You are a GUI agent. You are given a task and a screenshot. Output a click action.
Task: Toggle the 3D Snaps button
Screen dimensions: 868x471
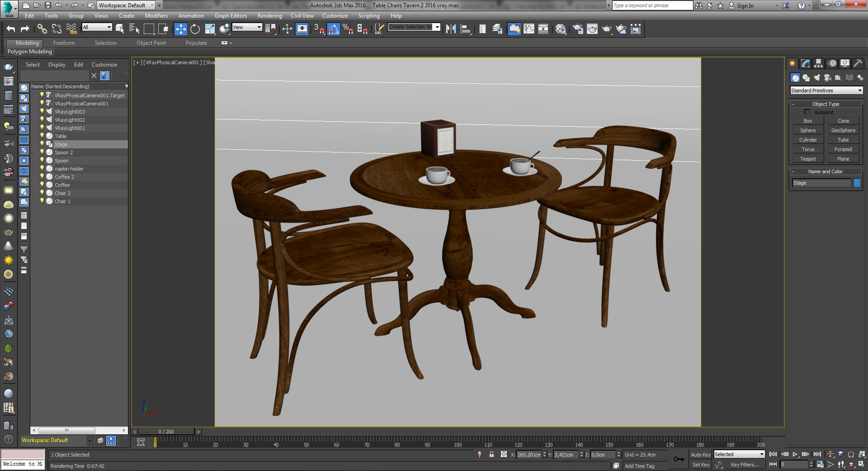pos(319,29)
